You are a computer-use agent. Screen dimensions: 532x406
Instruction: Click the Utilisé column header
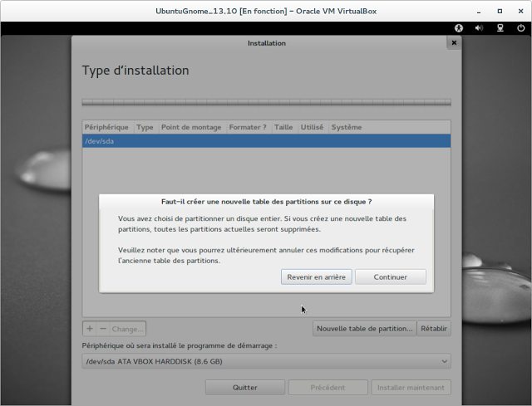[x=313, y=127]
